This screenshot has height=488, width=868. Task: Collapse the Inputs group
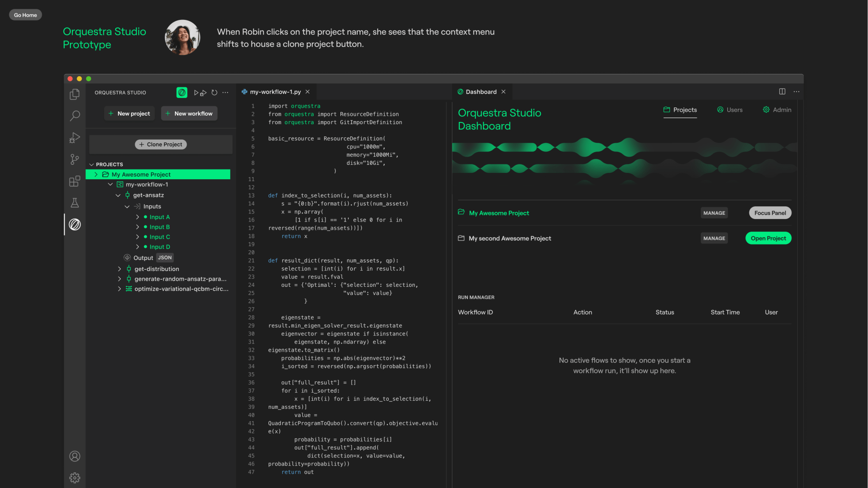(x=127, y=206)
